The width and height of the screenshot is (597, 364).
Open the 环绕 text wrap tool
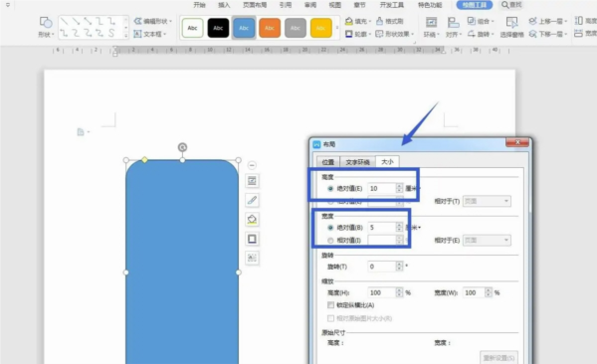(x=431, y=27)
